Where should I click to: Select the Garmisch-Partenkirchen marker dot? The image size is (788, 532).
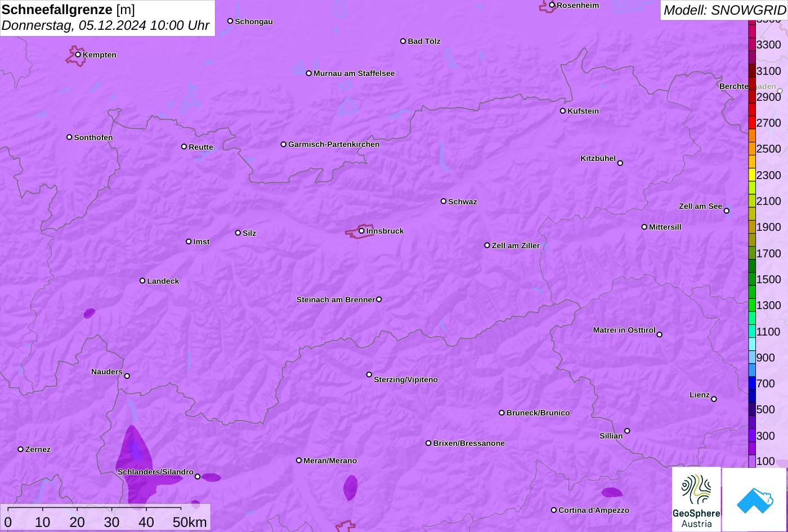284,144
